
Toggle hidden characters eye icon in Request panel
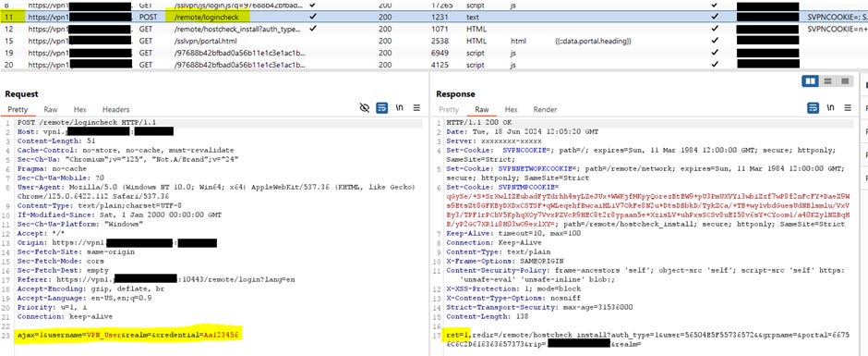point(364,108)
